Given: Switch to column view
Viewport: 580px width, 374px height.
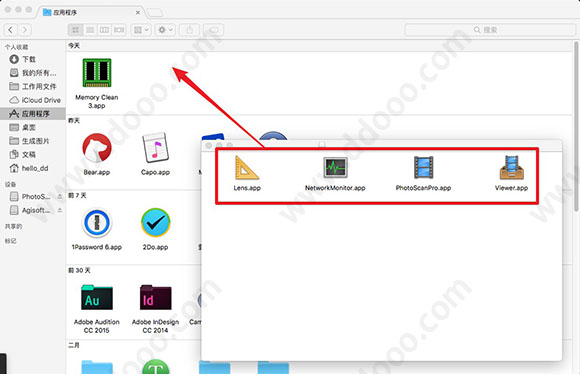Looking at the screenshot, I should coord(104,30).
